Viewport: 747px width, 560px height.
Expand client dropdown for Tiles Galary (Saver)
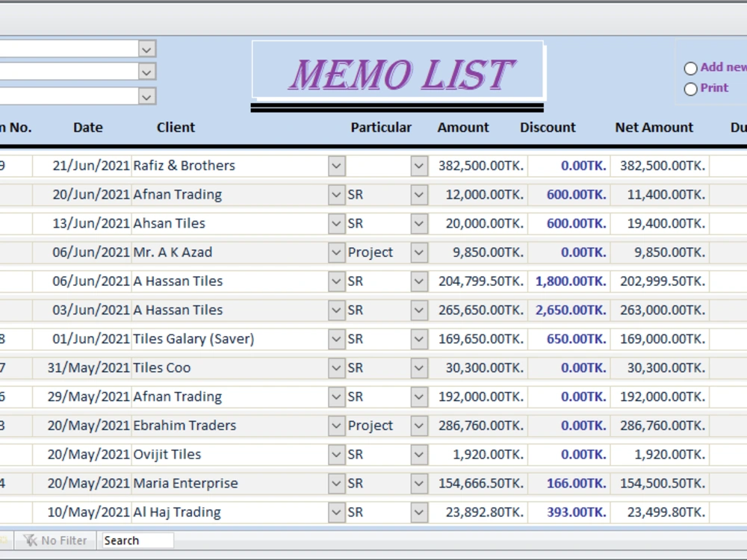pos(336,339)
